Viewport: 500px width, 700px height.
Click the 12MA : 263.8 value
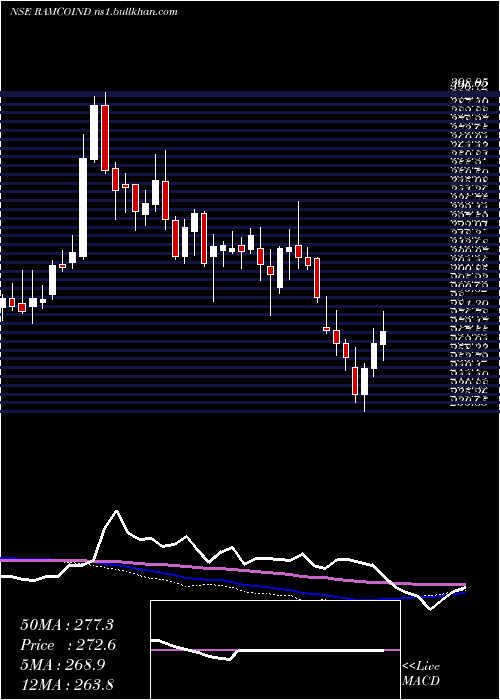pos(67,684)
